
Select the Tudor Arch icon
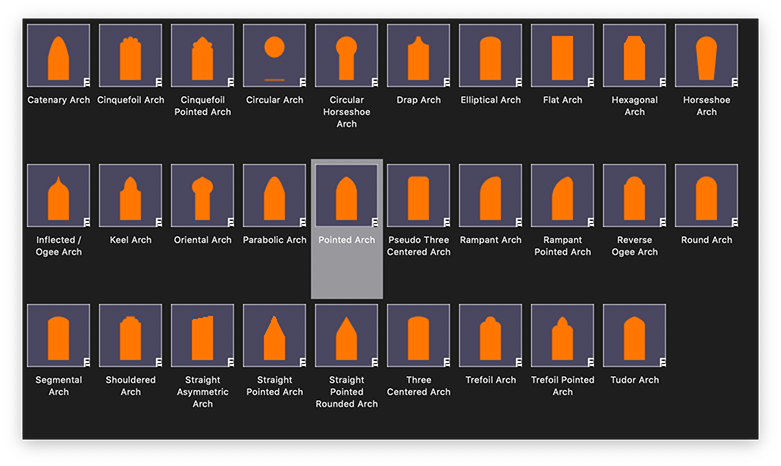coord(635,336)
